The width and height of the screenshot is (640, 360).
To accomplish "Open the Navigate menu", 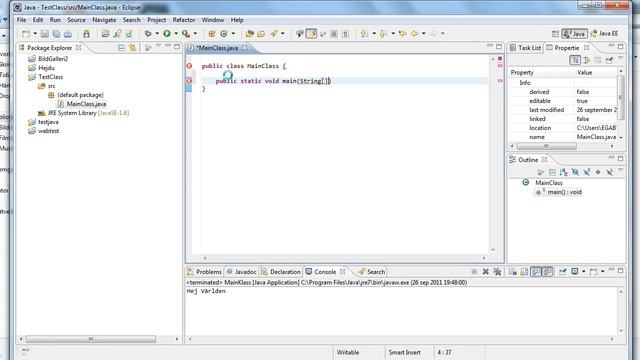I will tap(104, 20).
